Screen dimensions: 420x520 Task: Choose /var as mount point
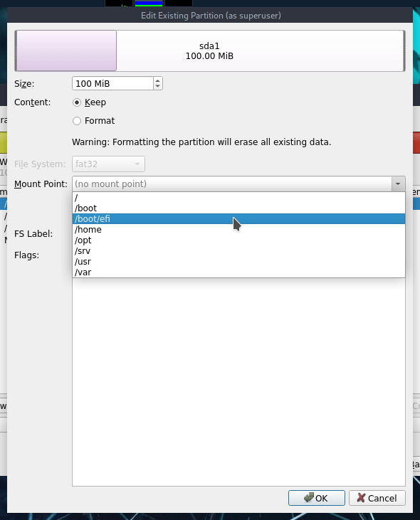238,272
